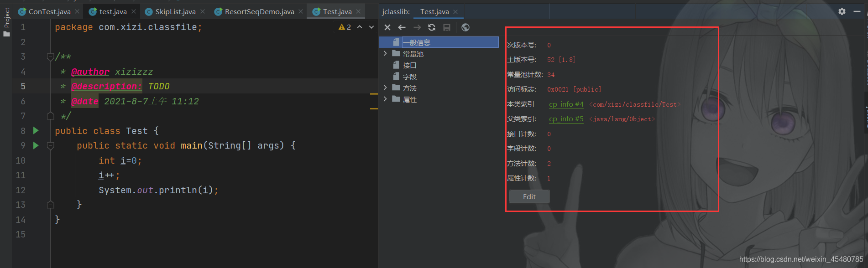Click the 52 [1.8] major version value

[x=561, y=60]
